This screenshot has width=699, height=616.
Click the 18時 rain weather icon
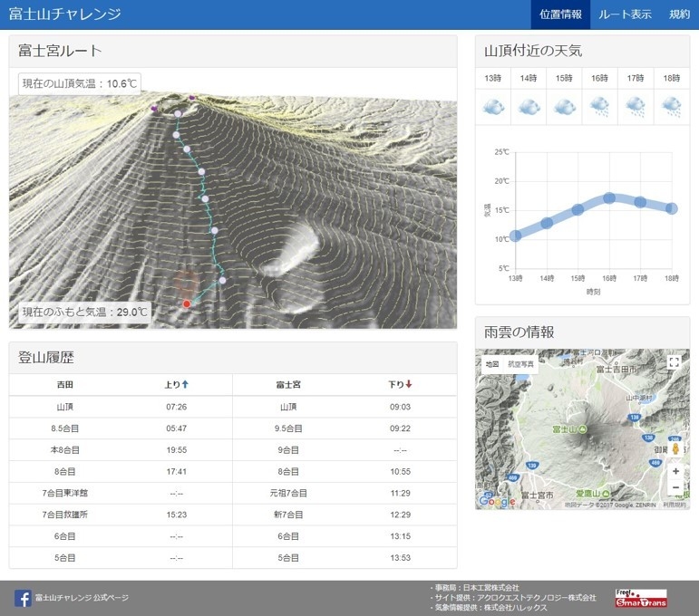click(671, 107)
